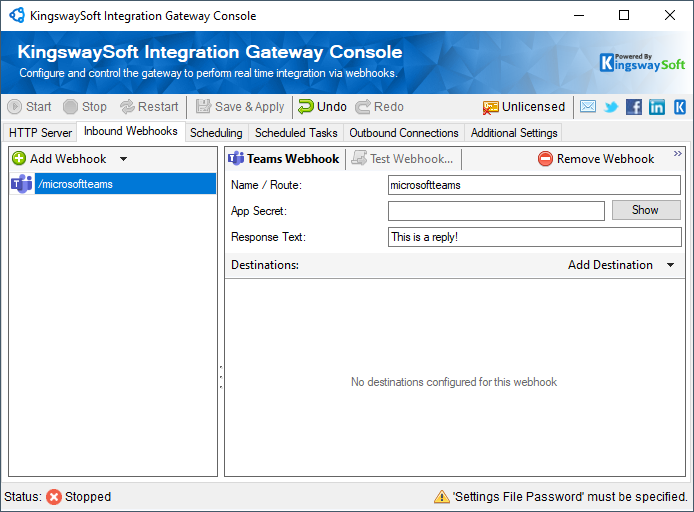Click the email envelope icon
Viewport: 694px width, 512px height.
(x=588, y=107)
